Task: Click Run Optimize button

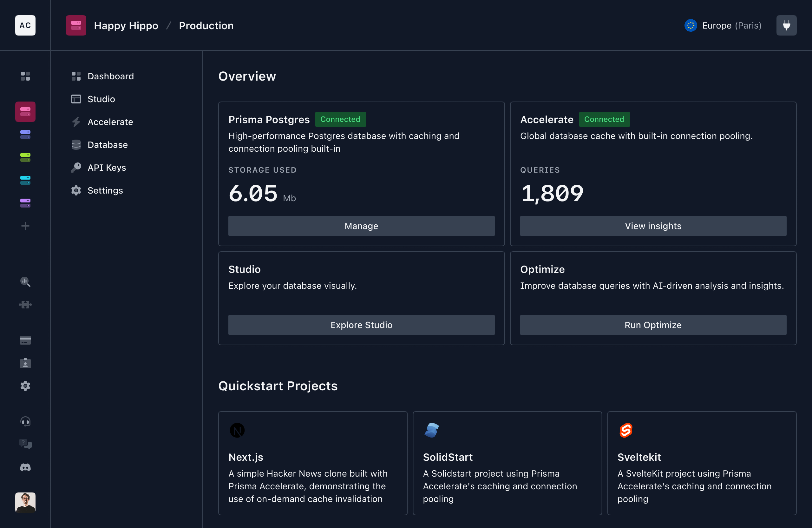Action: (653, 325)
